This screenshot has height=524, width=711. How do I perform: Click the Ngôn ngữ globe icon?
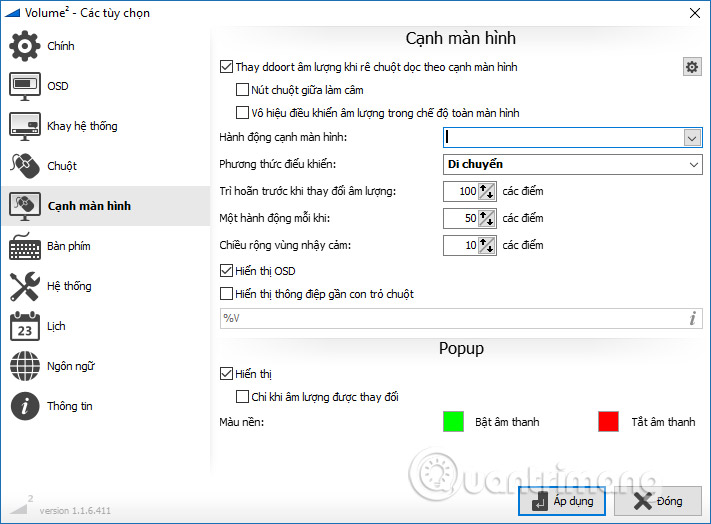coord(24,366)
